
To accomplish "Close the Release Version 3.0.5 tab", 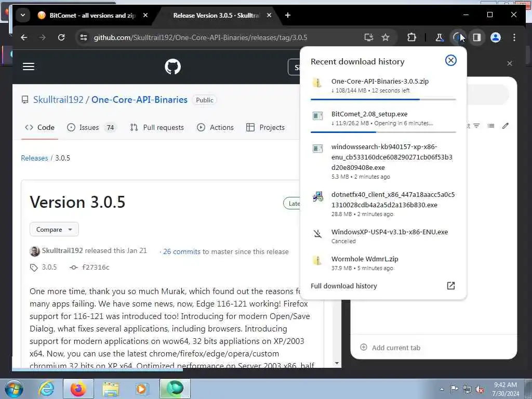I will coord(269,15).
